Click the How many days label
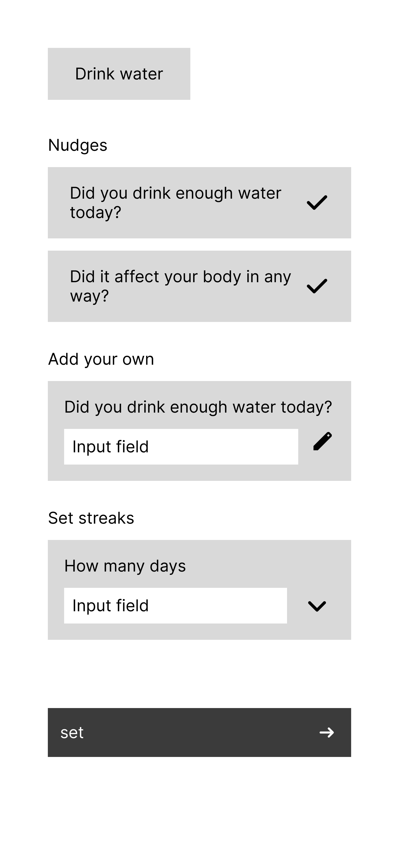 tap(125, 566)
